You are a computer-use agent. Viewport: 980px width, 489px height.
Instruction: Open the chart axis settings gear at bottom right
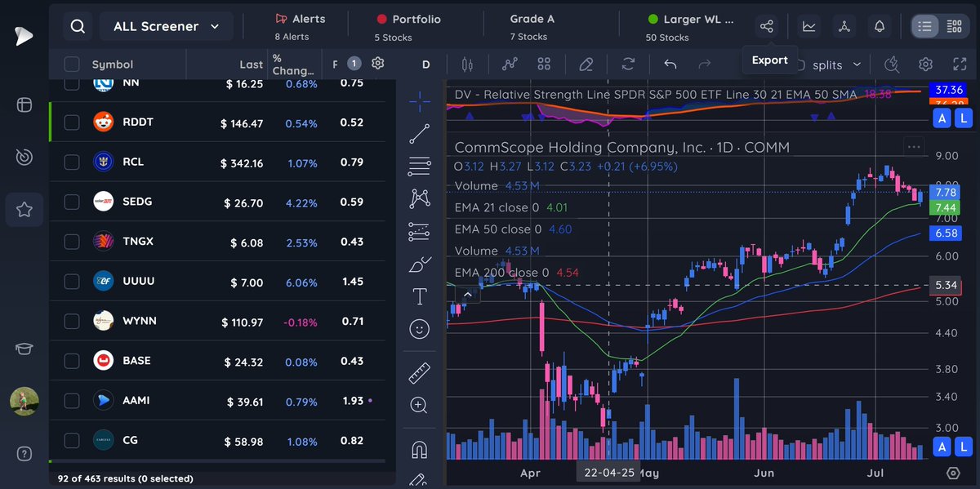tap(953, 473)
